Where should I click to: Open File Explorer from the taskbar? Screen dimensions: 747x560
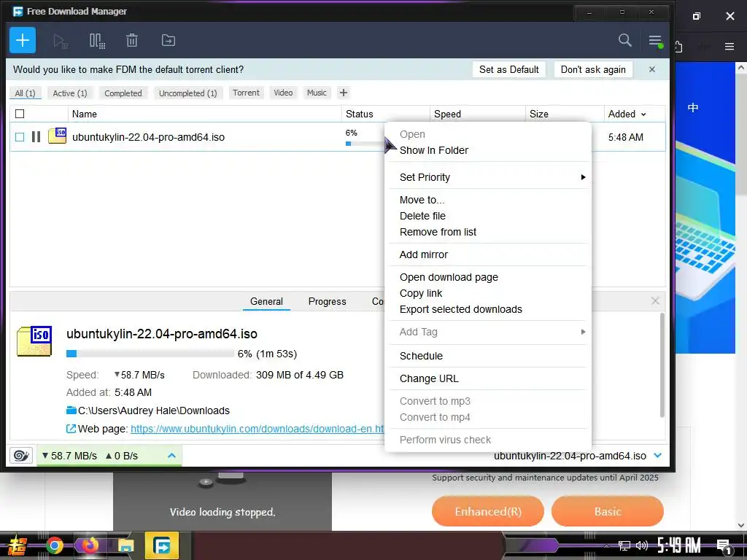coord(126,545)
